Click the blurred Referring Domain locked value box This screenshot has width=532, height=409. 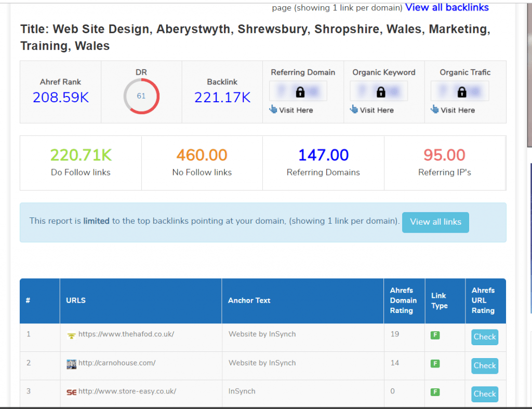pos(298,91)
